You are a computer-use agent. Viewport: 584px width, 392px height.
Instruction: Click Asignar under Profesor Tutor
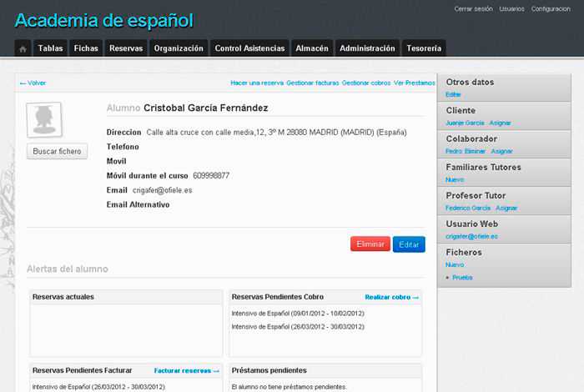point(506,208)
